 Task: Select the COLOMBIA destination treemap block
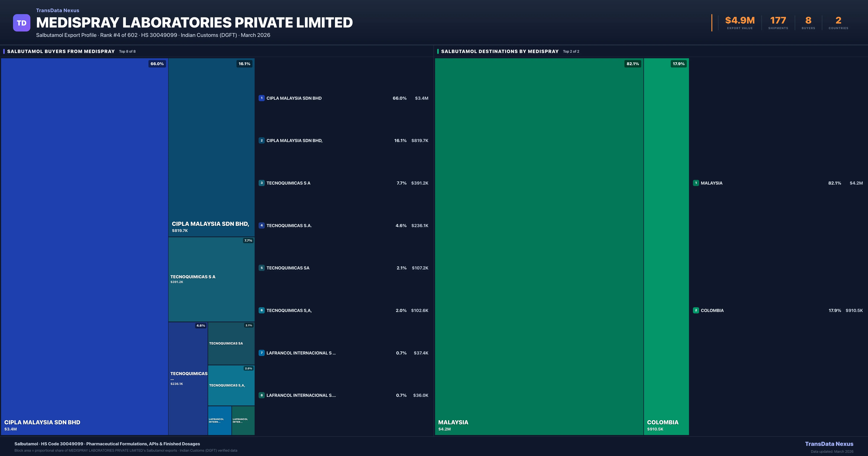(666, 246)
